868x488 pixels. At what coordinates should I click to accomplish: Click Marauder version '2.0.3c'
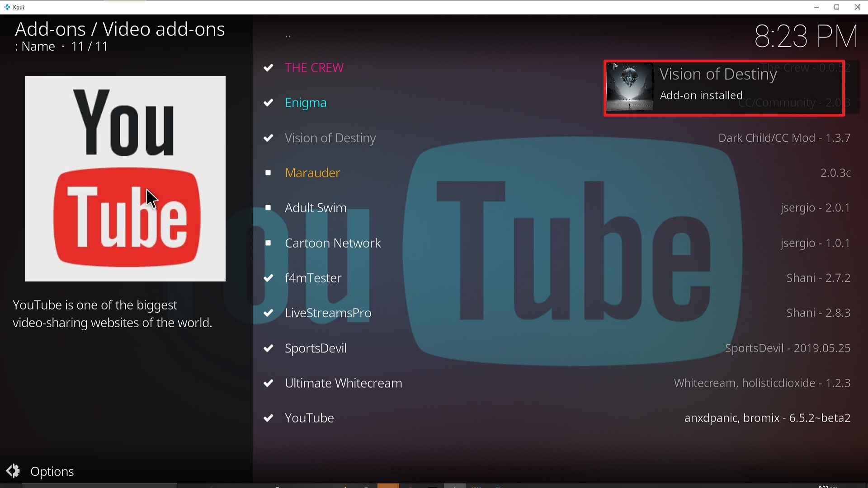coord(835,173)
